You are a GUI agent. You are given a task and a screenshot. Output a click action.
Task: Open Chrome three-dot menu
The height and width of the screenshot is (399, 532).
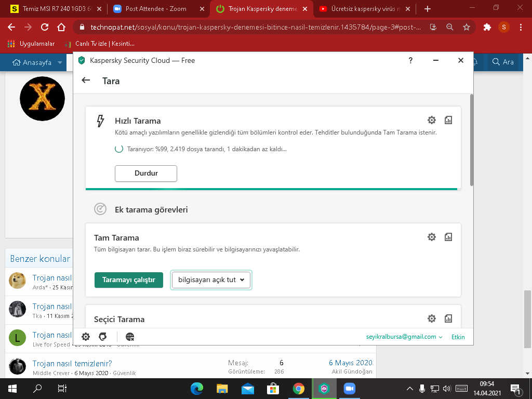point(521,27)
